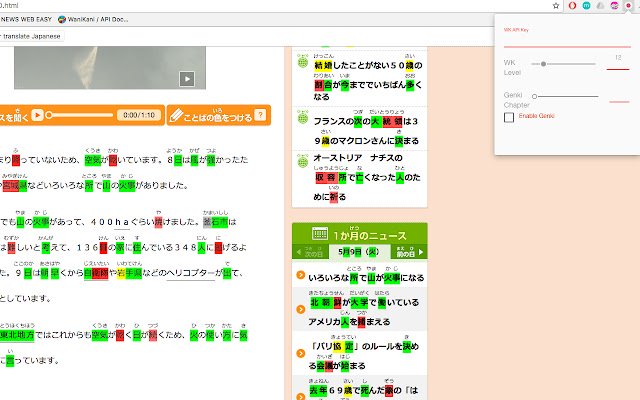The image size is (640, 400).
Task: Seek the audio progress bar
Action: coord(80,115)
